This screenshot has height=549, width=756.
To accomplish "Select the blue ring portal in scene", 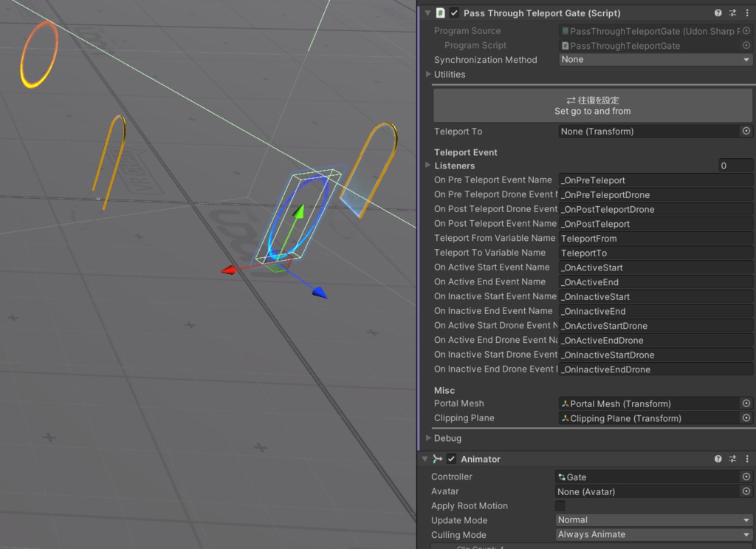I will click(x=298, y=218).
